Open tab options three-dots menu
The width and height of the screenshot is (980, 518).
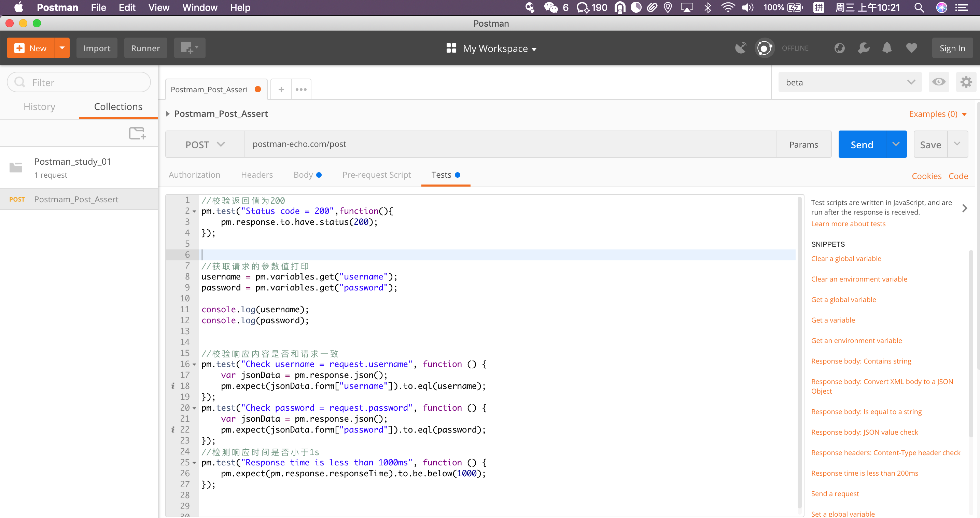coord(301,90)
